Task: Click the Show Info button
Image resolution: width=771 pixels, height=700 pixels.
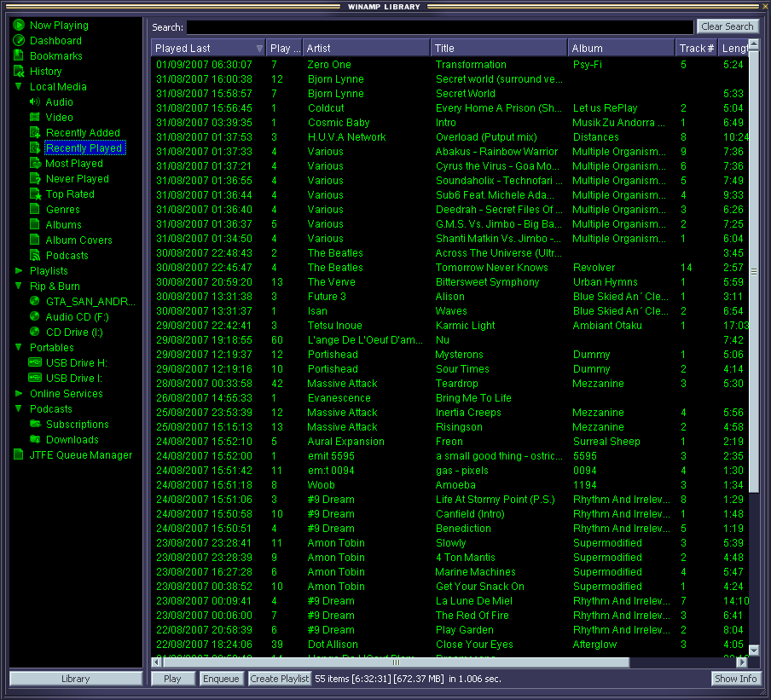Action: (x=735, y=679)
